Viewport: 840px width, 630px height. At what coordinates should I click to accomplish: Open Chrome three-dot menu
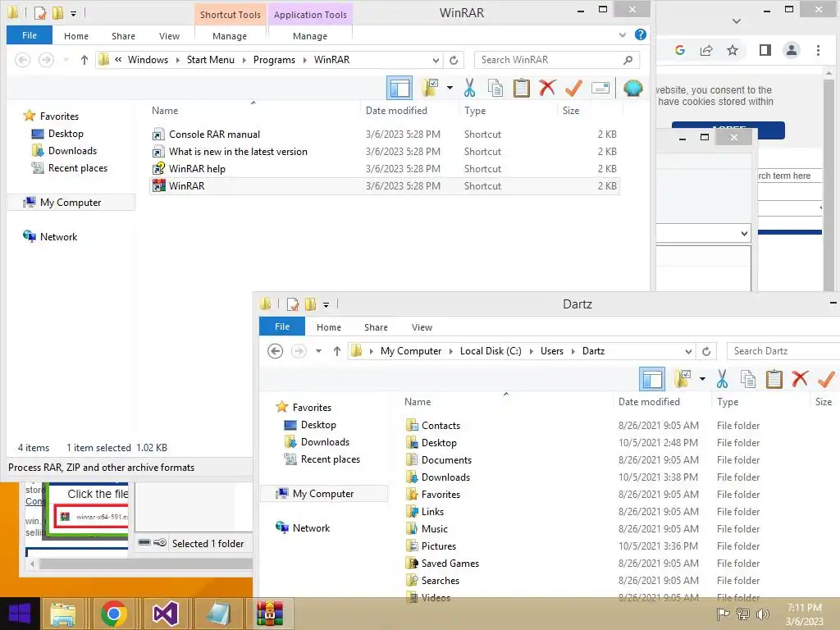pyautogui.click(x=818, y=50)
